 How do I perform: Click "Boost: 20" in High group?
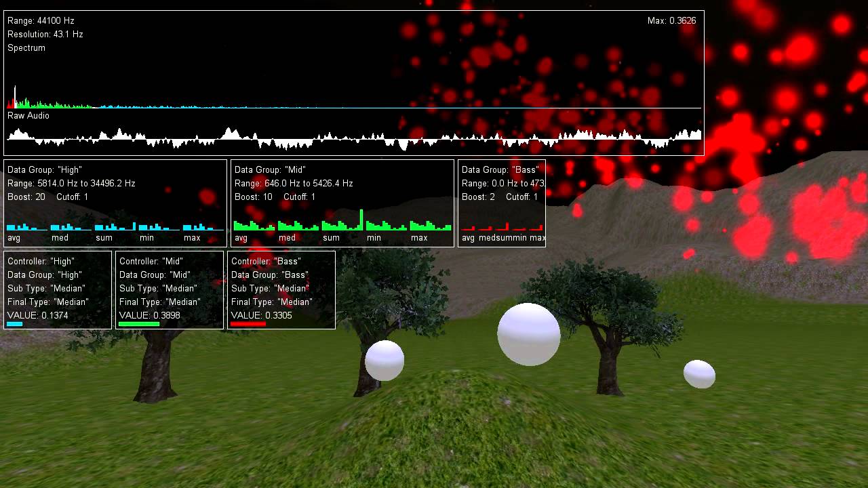26,197
